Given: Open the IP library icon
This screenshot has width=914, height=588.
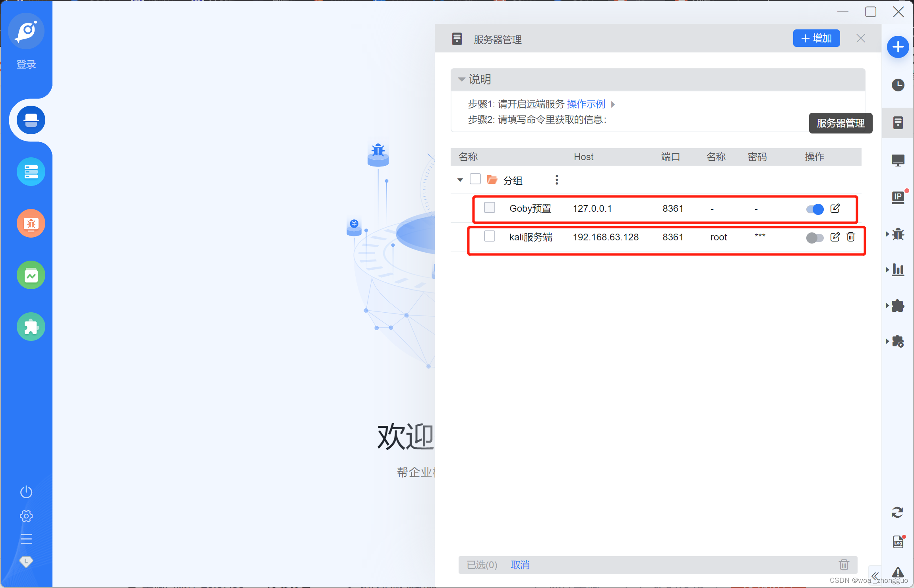Looking at the screenshot, I should pos(898,197).
